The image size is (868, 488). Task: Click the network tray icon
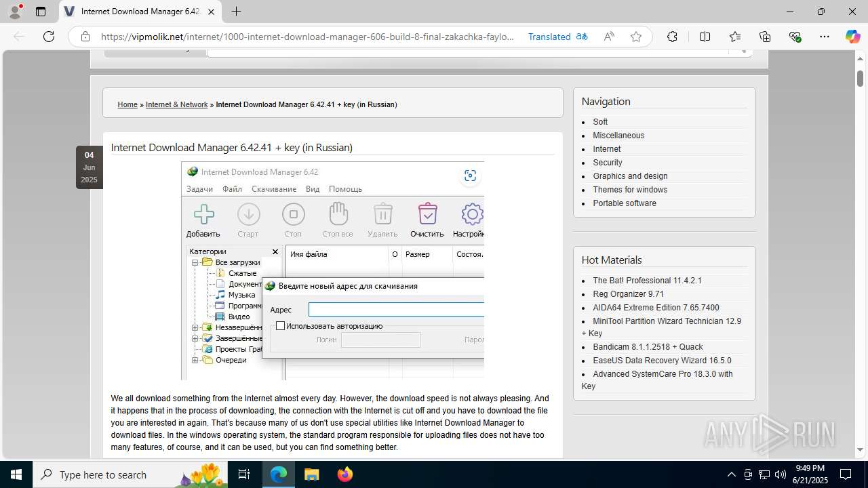[764, 474]
